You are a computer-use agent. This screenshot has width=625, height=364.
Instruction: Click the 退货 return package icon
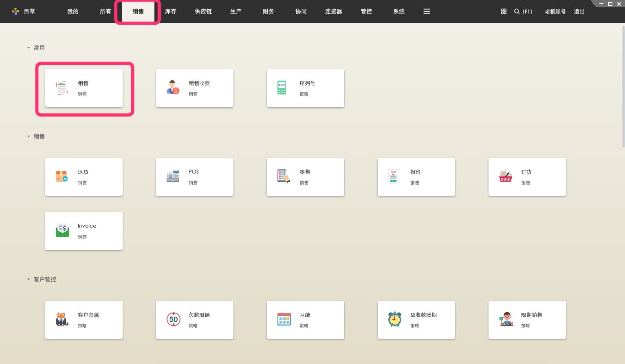click(62, 177)
